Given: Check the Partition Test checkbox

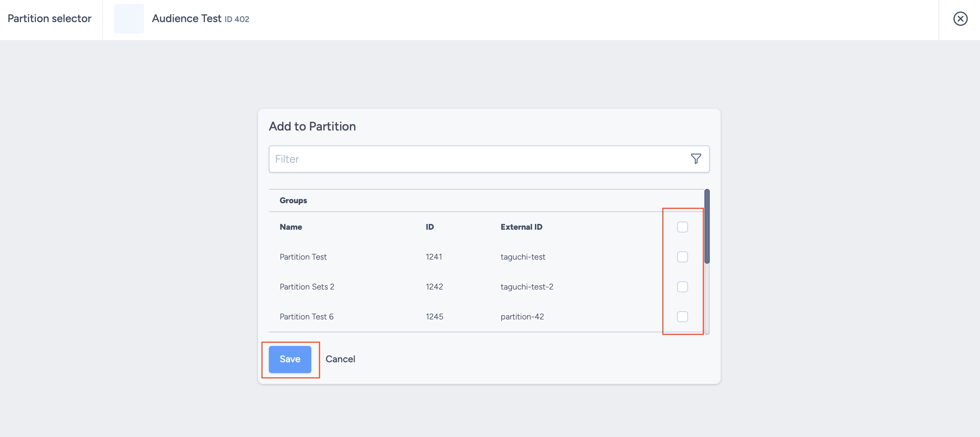Looking at the screenshot, I should click(683, 257).
